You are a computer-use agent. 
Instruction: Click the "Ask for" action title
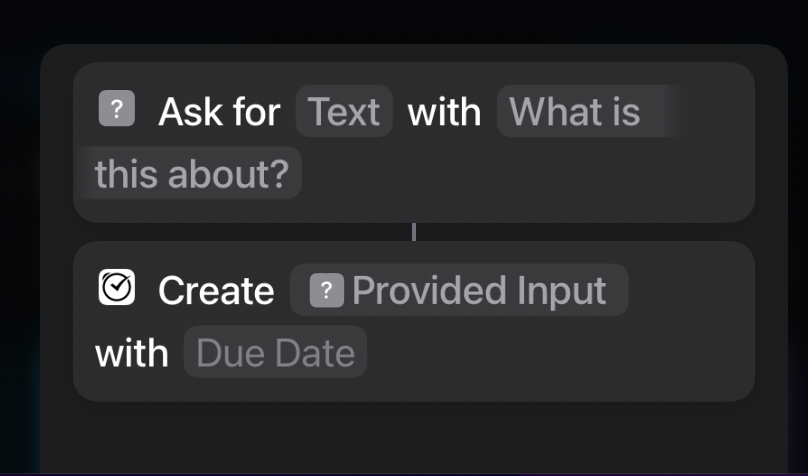(219, 112)
